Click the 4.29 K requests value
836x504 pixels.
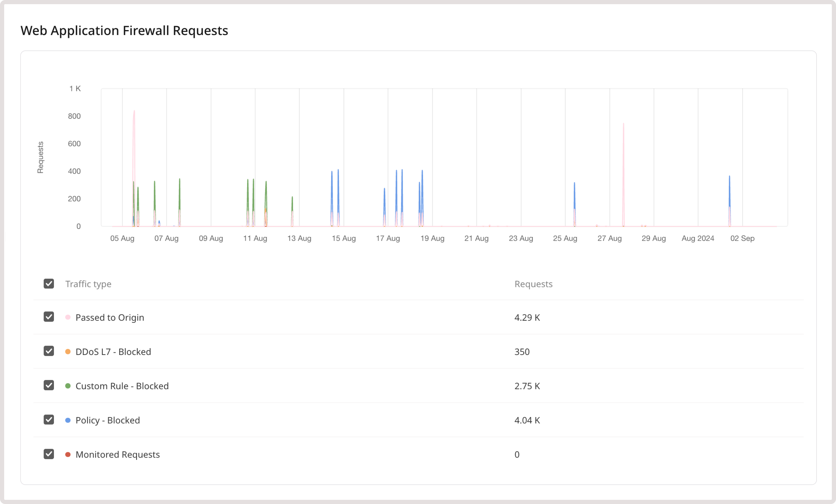point(527,317)
